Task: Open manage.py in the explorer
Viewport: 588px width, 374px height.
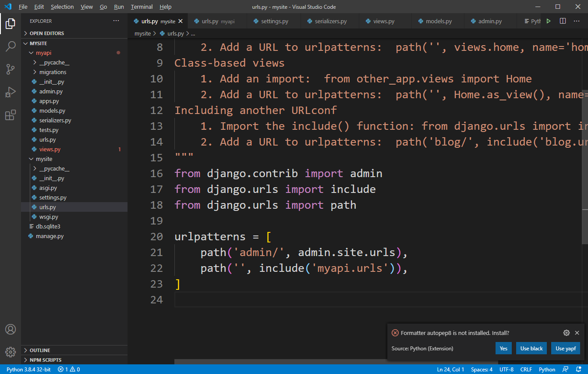Action: click(x=74, y=236)
